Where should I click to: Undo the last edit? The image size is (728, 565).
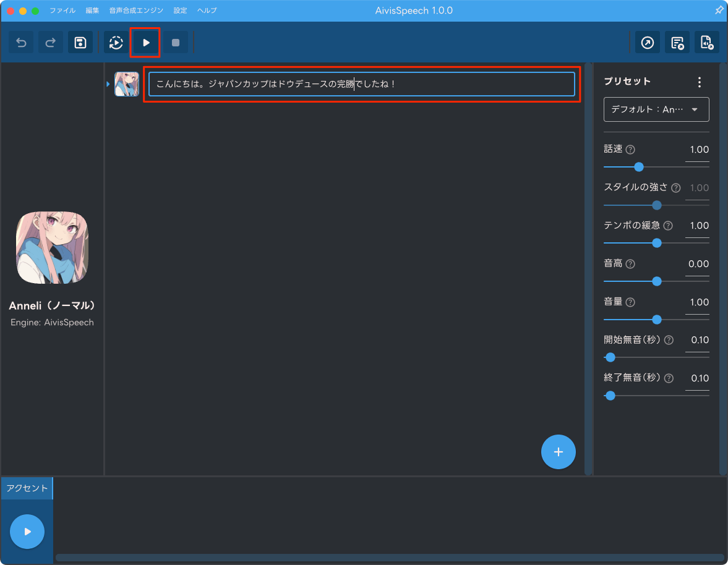(20, 42)
